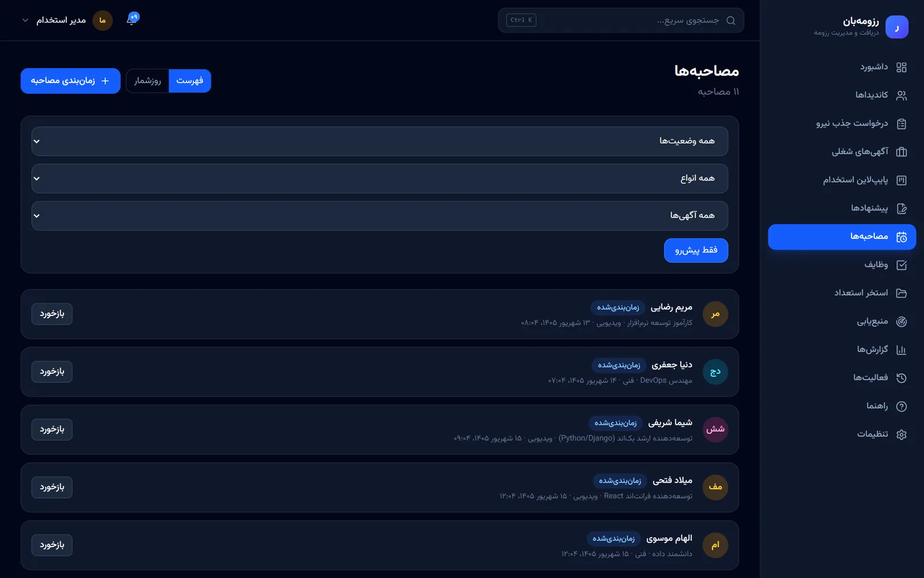Open کاندیداها via its people icon
This screenshot has width=924, height=578.
coord(901,95)
